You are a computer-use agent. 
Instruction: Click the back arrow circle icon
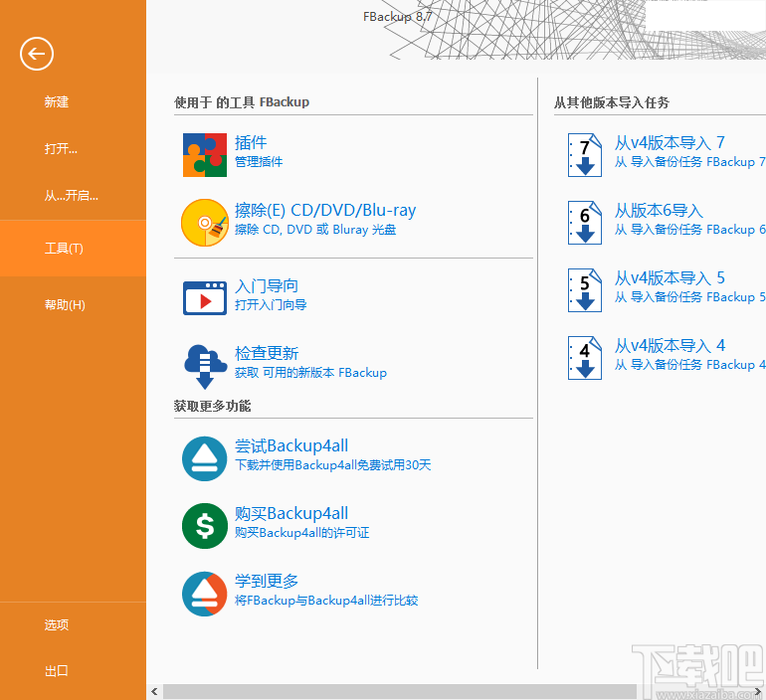[37, 54]
